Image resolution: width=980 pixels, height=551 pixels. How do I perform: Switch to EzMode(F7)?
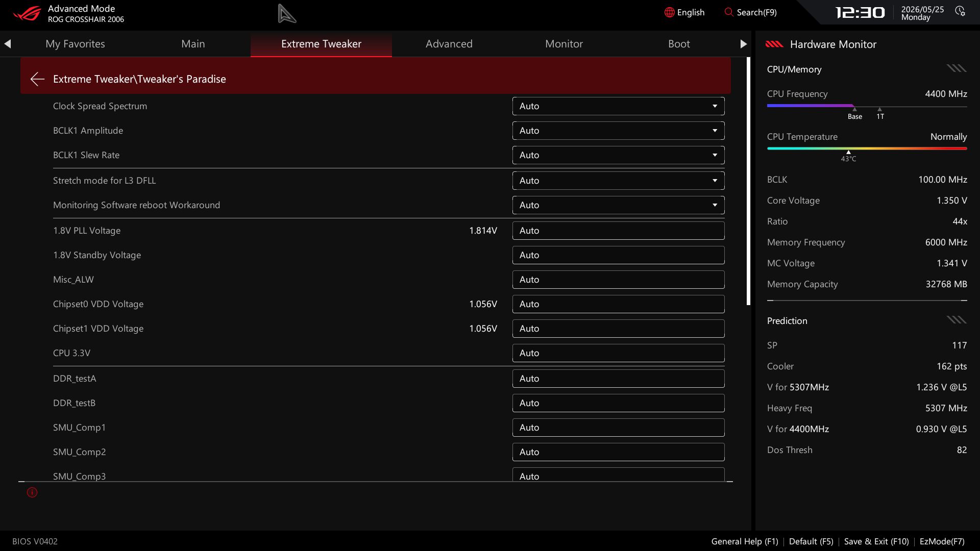[942, 541]
